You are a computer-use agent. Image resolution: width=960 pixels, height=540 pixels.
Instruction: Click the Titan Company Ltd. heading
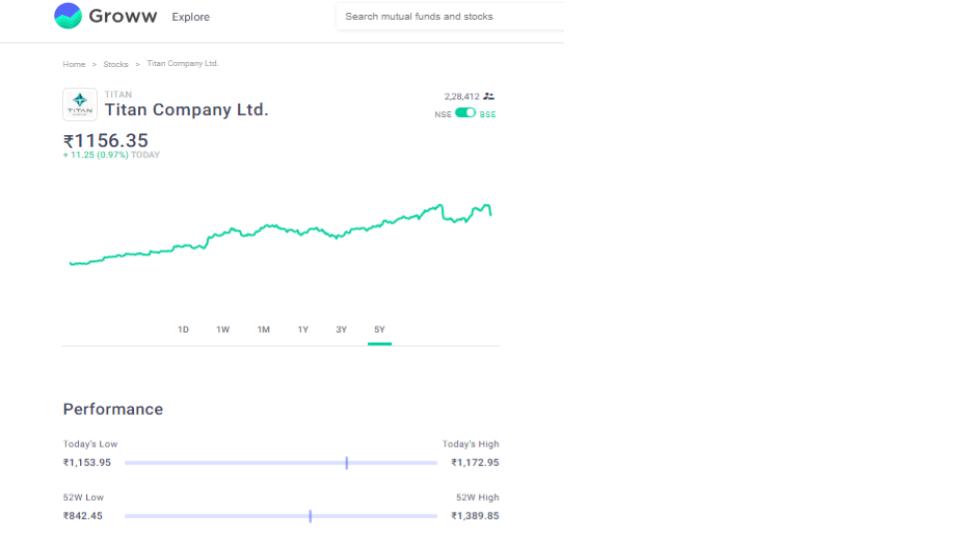pyautogui.click(x=187, y=110)
